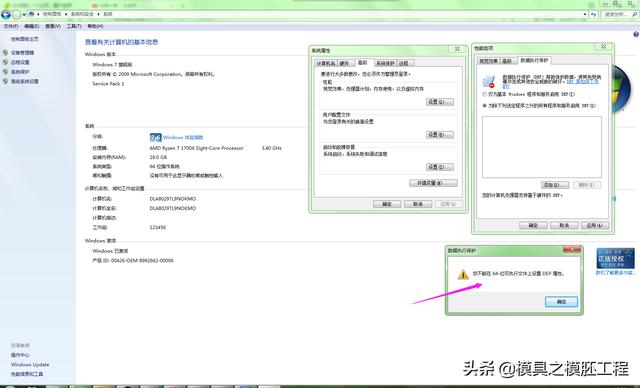This screenshot has height=388, width=640.
Task: Click the blue help question mark icon
Action: [x=636, y=35]
